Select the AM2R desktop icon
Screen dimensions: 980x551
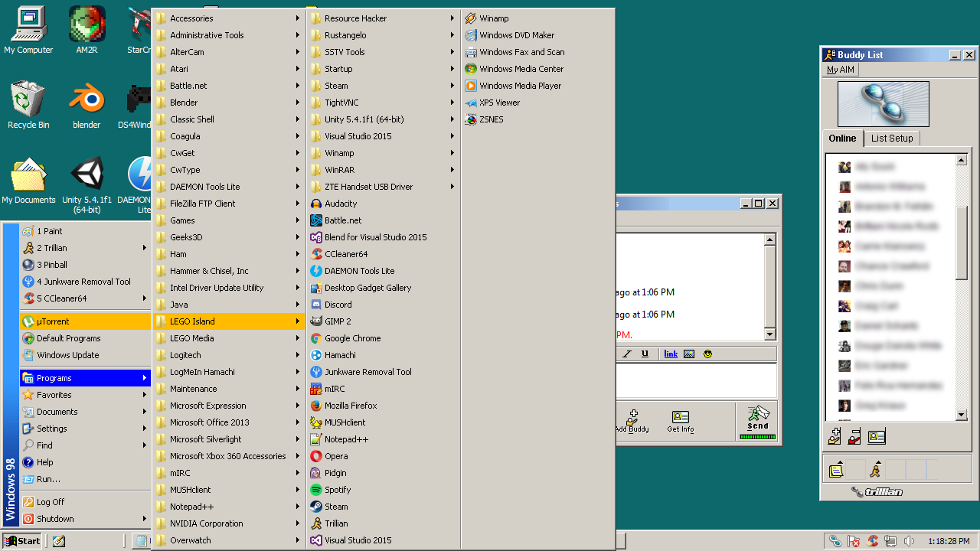coord(87,31)
